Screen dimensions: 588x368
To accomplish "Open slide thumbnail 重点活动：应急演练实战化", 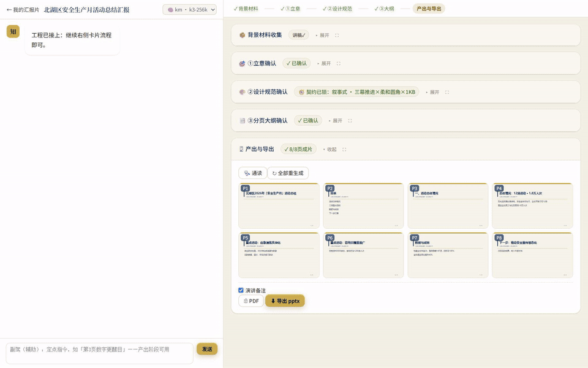I will tap(279, 255).
